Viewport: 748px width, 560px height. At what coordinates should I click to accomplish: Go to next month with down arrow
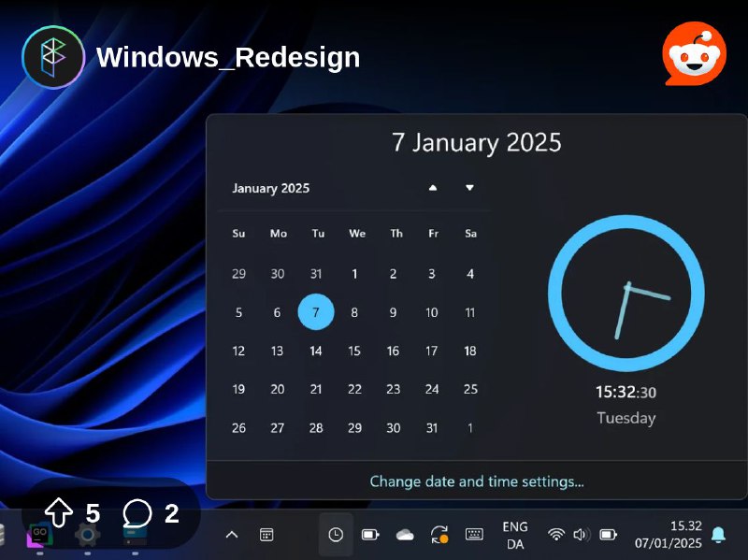[469, 188]
